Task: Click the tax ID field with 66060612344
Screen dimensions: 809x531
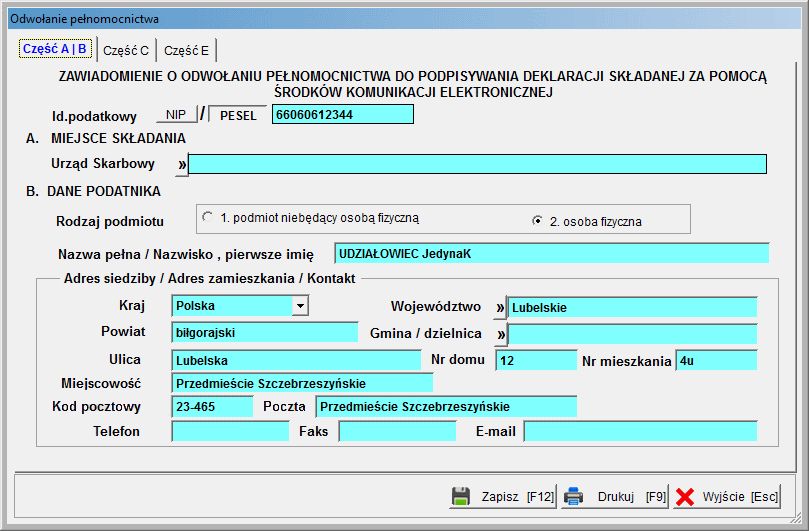Action: pos(343,115)
